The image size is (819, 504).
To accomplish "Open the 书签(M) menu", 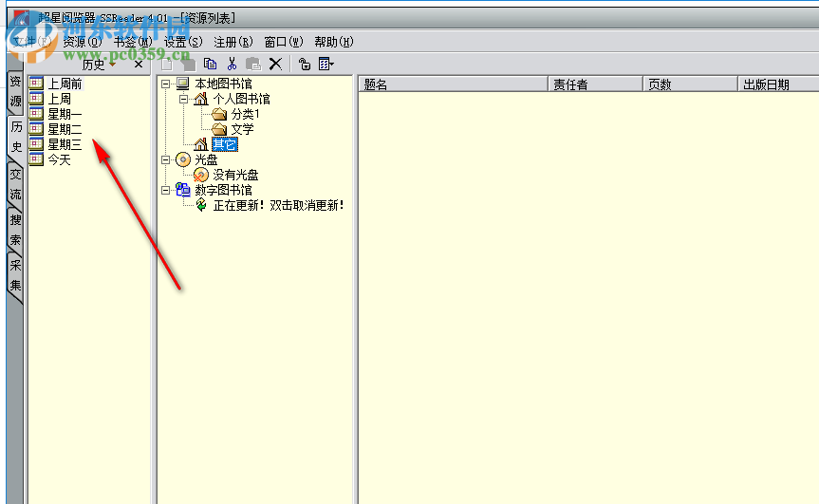I will click(133, 42).
